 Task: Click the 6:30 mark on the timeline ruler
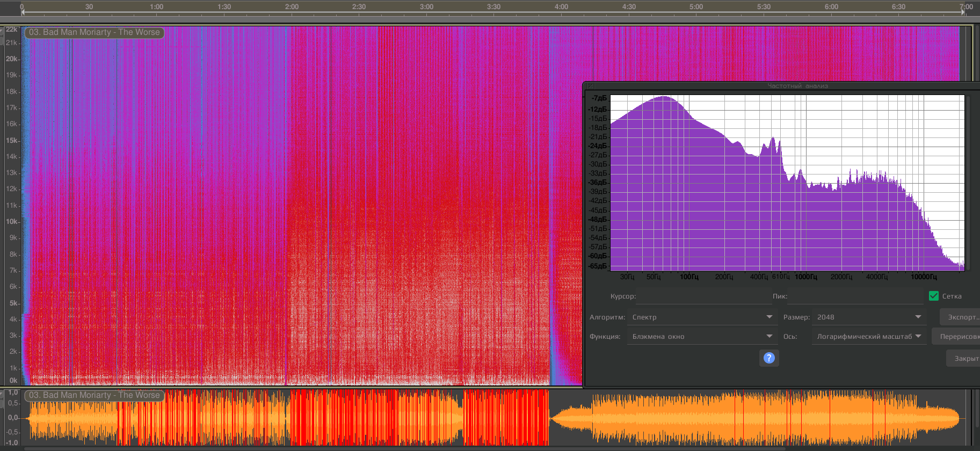[898, 7]
